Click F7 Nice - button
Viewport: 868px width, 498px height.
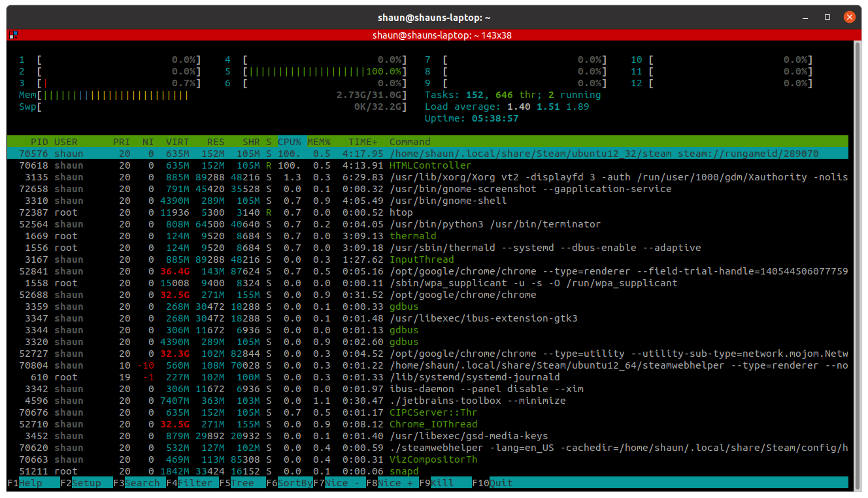pos(339,483)
